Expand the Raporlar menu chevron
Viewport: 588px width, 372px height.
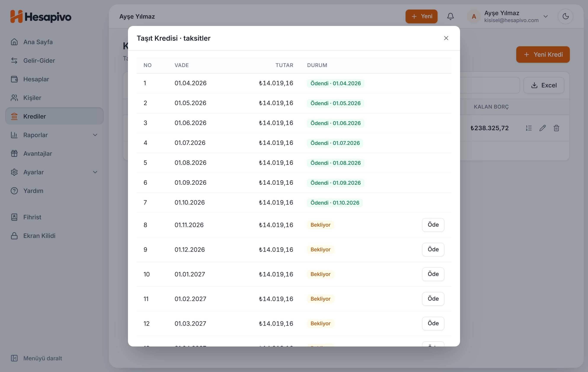click(95, 135)
